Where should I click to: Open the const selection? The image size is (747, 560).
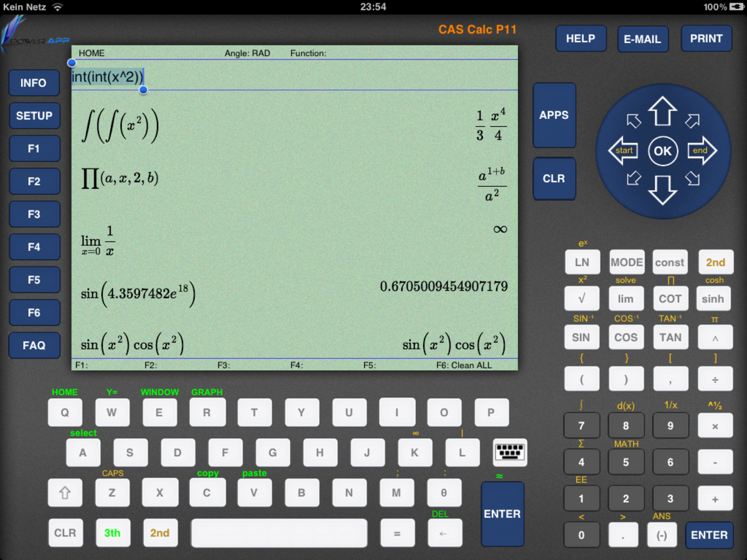point(670,262)
